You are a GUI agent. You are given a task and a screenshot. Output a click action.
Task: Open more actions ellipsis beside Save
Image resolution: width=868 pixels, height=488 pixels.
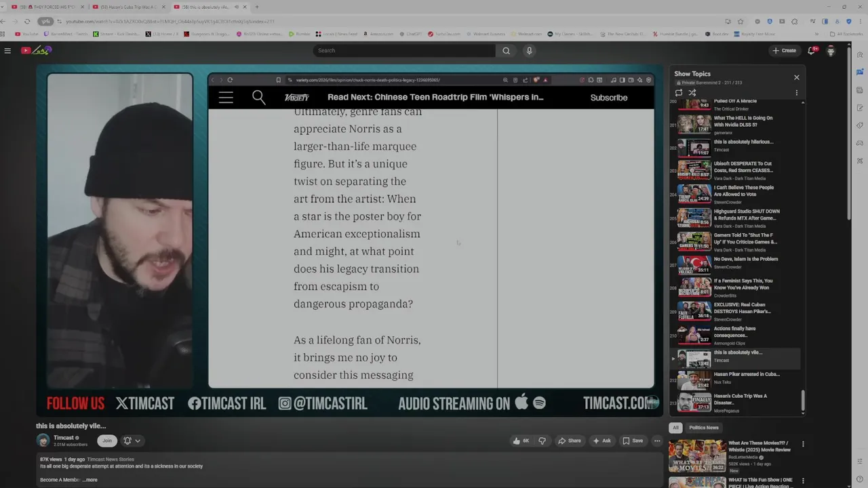(x=657, y=441)
